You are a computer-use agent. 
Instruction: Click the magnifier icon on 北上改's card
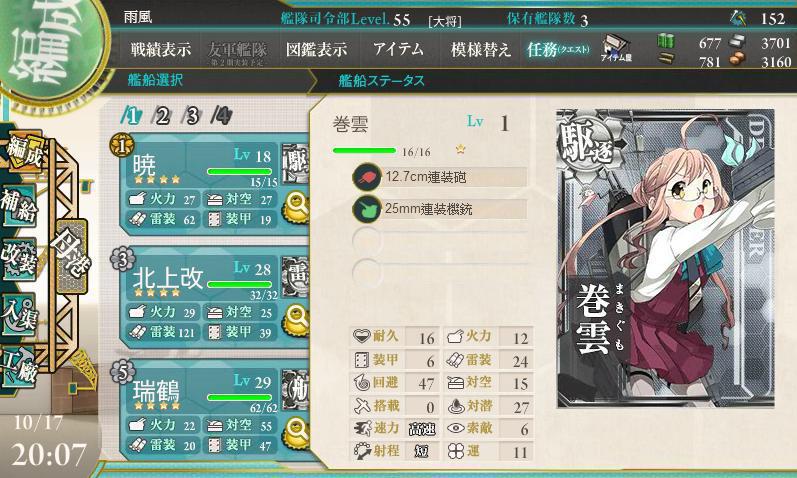(296, 320)
